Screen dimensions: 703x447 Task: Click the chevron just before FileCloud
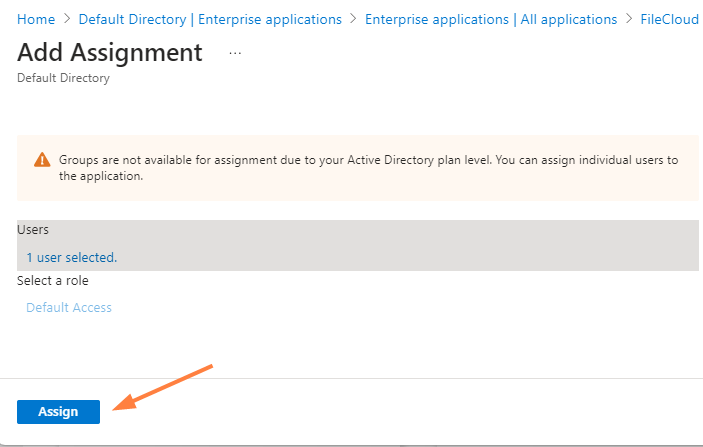[x=629, y=19]
